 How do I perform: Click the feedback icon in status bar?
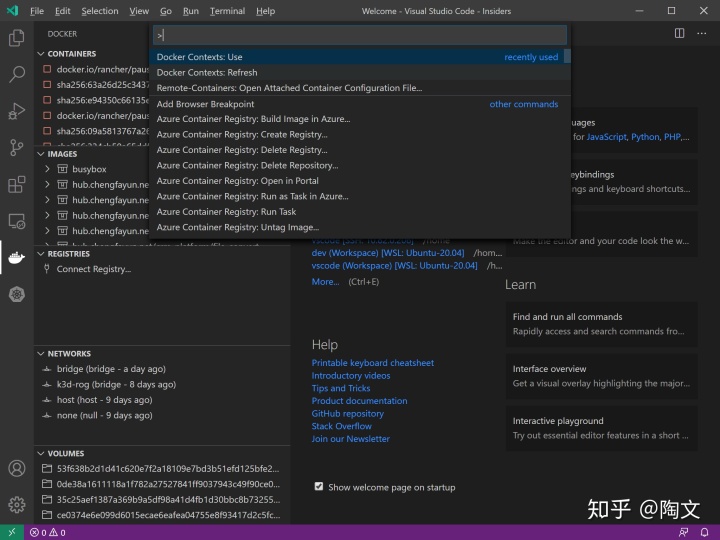[684, 533]
